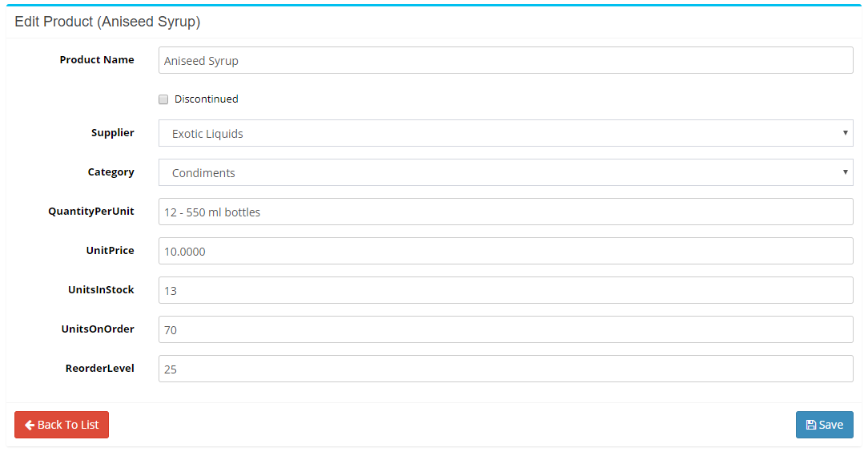Click the floppy disk icon on Save

[x=810, y=425]
